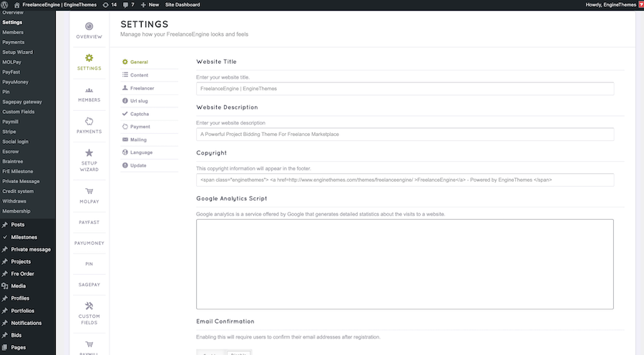Screen dimensions: 644x355
Task: Click Url slug info icon
Action: (x=125, y=101)
